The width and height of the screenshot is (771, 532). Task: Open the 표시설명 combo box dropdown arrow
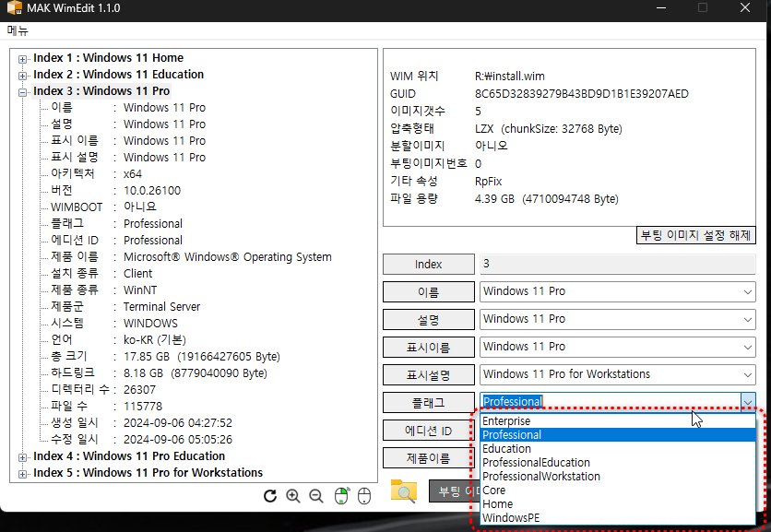pos(747,374)
